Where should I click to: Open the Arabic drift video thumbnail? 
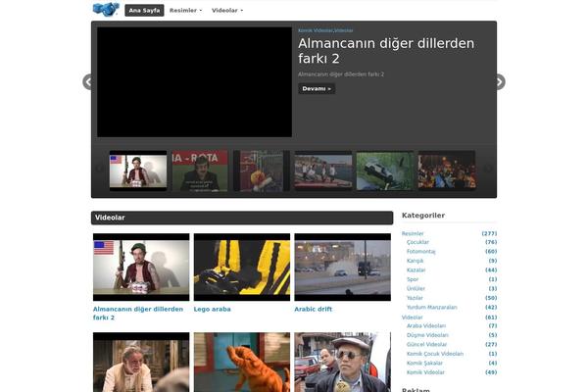tap(342, 268)
